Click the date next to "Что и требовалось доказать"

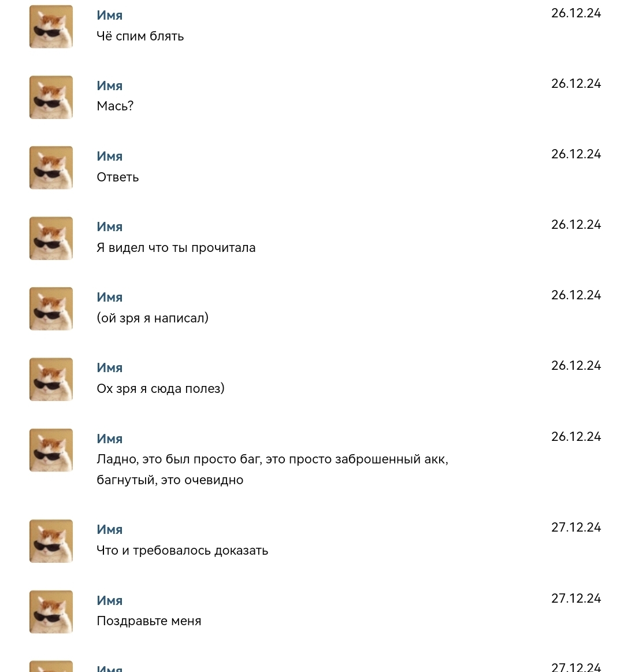[576, 527]
